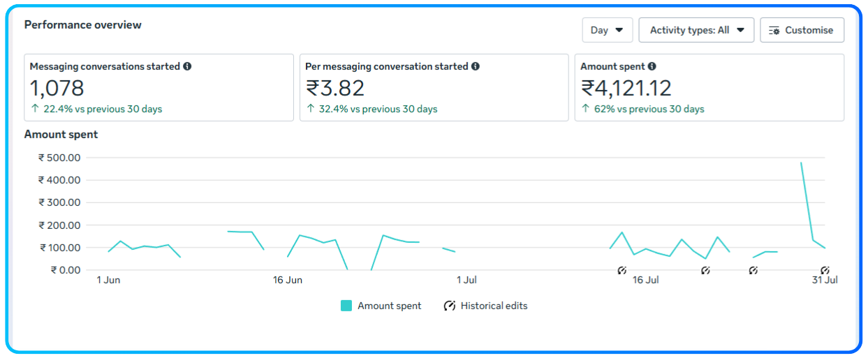Click the teal Amount spent legend swatch
The height and width of the screenshot is (358, 868).
[346, 306]
